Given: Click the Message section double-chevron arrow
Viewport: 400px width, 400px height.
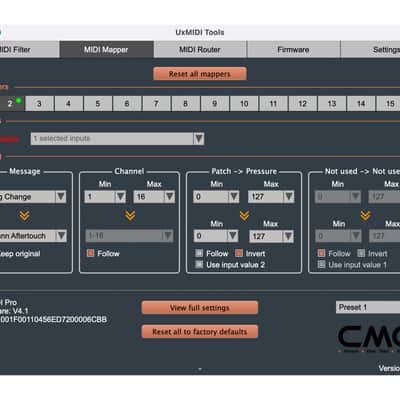Looking at the screenshot, I should pyautogui.click(x=24, y=216).
